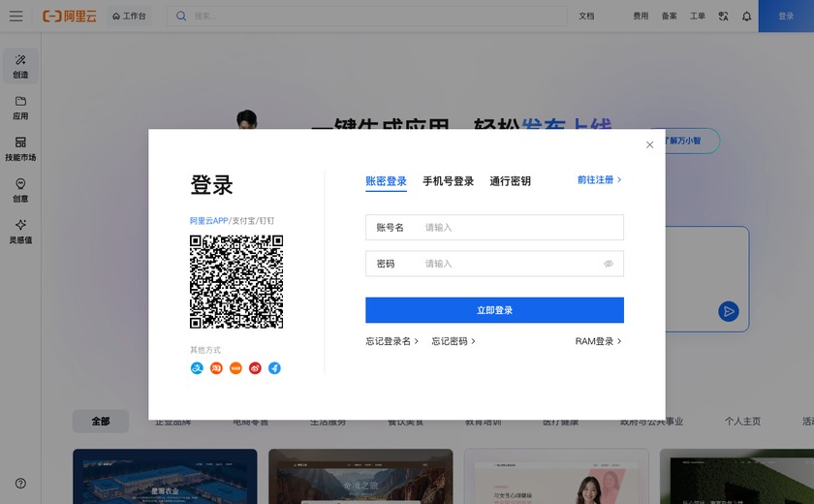The width and height of the screenshot is (814, 504).
Task: Open the notification bell icon
Action: click(746, 16)
